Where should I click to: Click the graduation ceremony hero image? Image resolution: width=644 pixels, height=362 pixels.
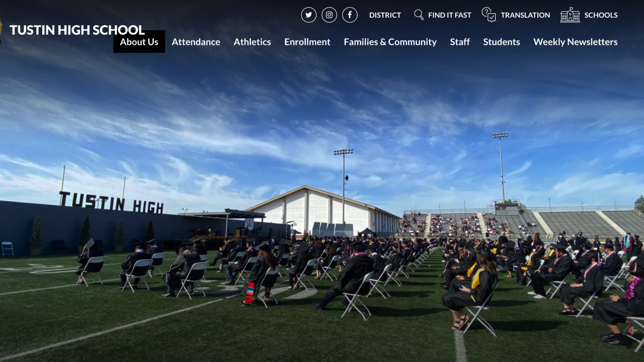[322, 201]
